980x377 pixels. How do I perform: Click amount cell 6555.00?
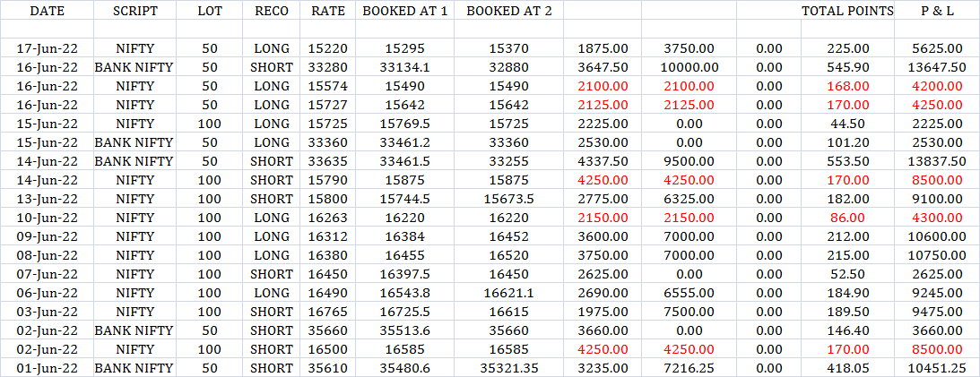pos(689,293)
